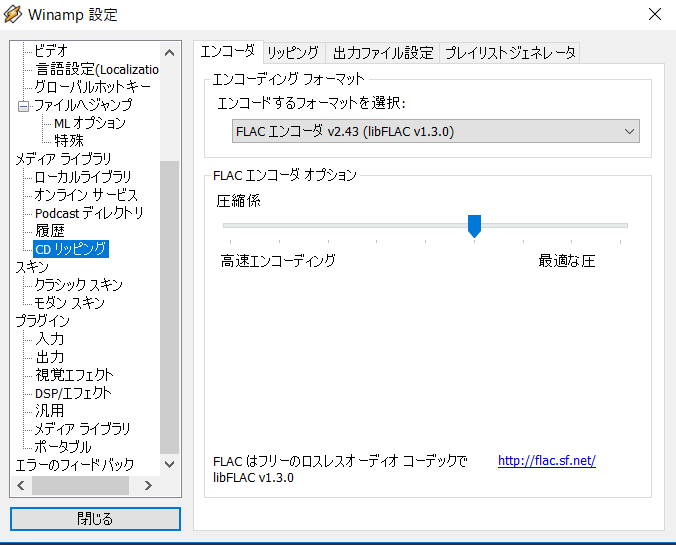The width and height of the screenshot is (676, 545).
Task: Select ファイルへジャンプ in the tree
Action: [83, 105]
